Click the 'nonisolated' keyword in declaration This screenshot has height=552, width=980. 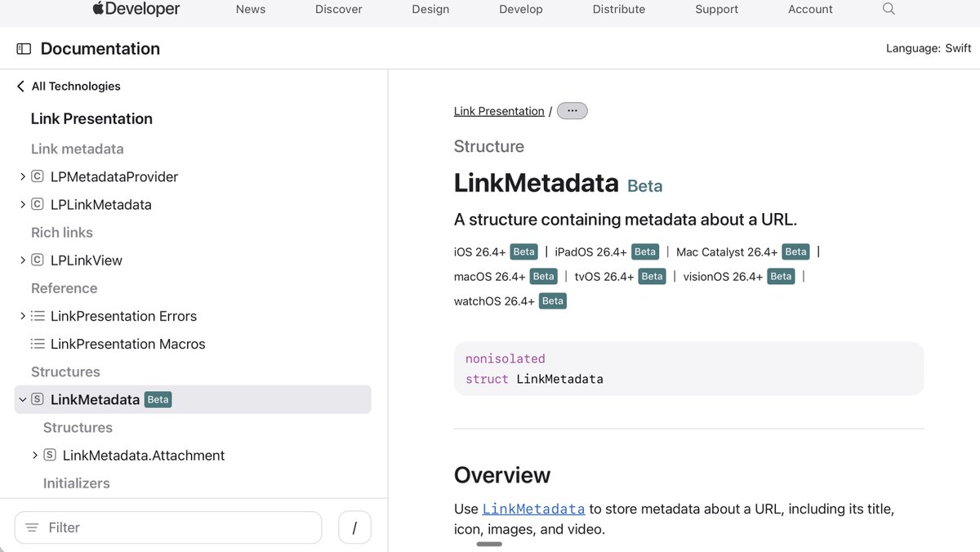(x=506, y=358)
